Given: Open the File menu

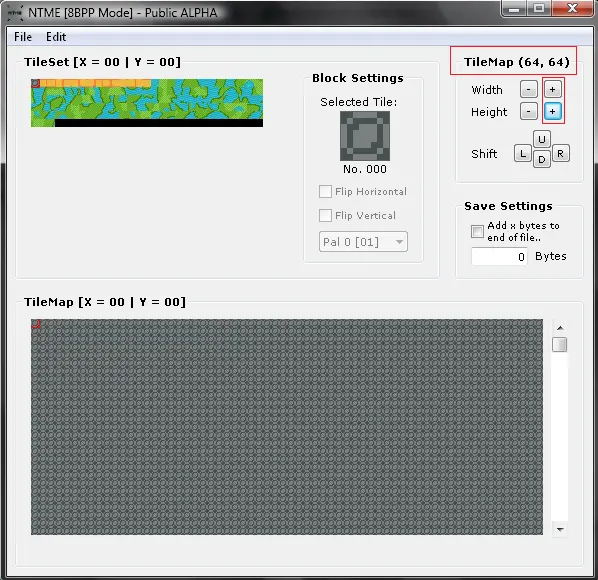Looking at the screenshot, I should point(23,37).
